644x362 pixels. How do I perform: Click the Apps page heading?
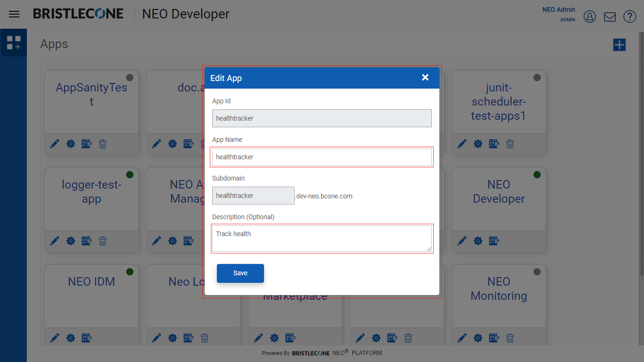coord(54,44)
